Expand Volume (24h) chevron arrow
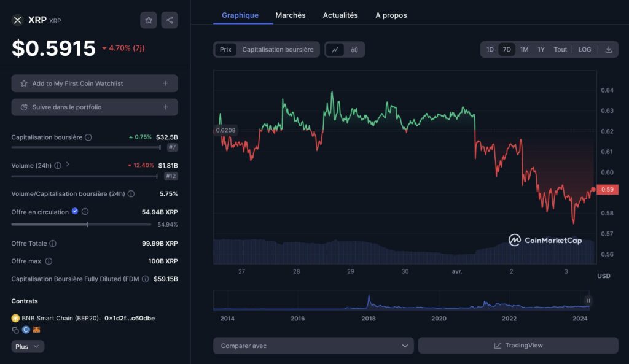Image resolution: width=629 pixels, height=364 pixels. coord(68,165)
